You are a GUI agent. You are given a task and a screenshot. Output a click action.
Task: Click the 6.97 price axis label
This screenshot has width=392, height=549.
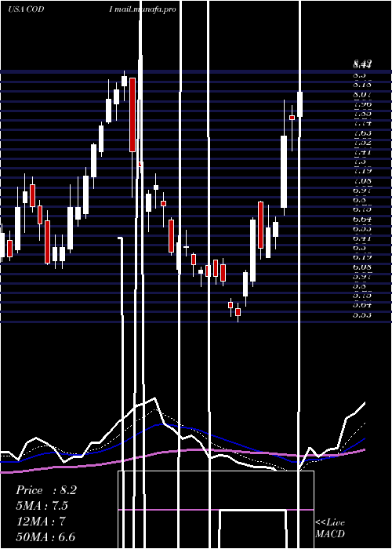(x=362, y=191)
